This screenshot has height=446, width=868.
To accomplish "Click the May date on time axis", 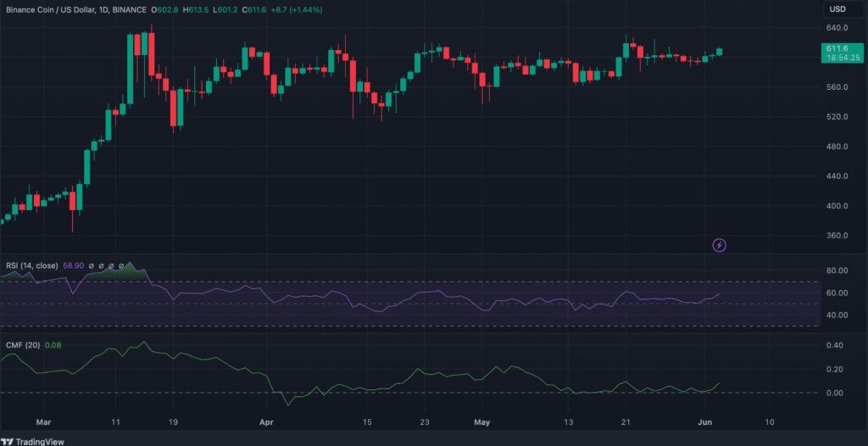I will [x=482, y=422].
